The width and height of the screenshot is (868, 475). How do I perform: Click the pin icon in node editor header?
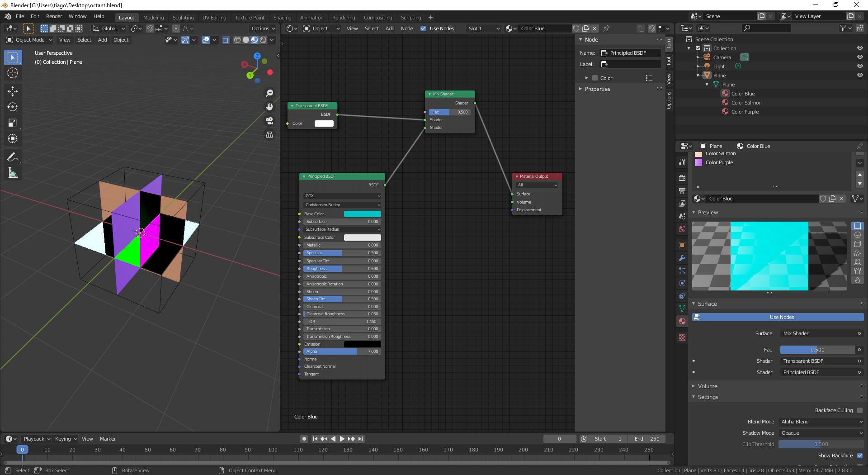point(607,28)
